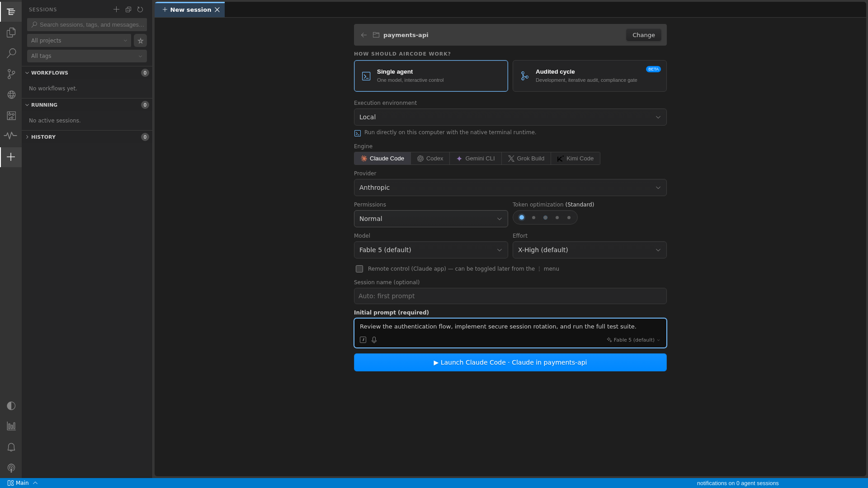Open the activity pulse monitor icon

(x=11, y=136)
